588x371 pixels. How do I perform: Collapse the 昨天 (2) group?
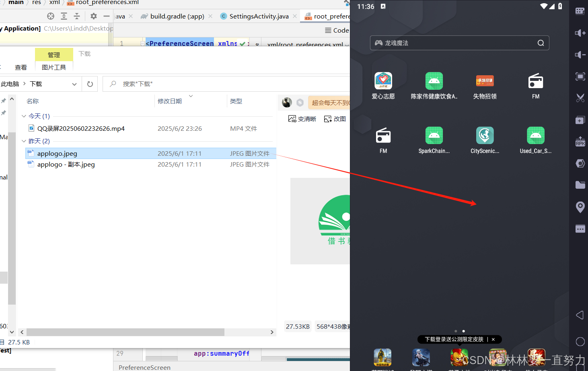[x=24, y=141]
